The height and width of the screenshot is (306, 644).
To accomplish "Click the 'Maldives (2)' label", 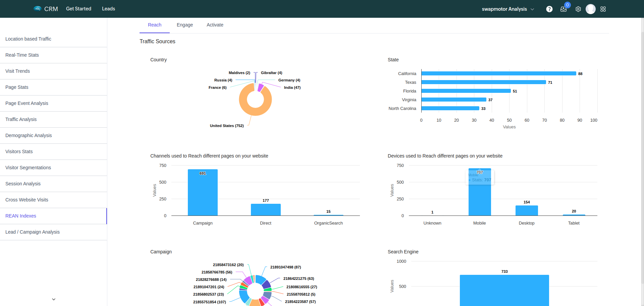I will pos(239,73).
